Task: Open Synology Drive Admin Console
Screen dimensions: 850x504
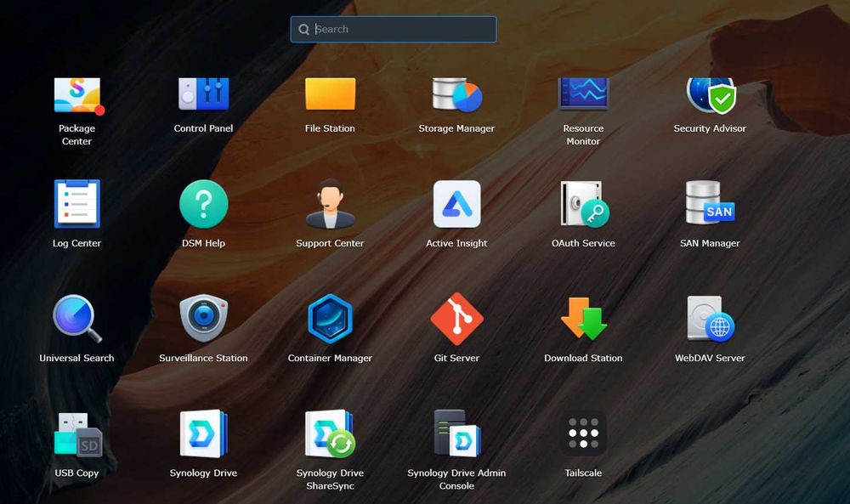Action: (457, 433)
